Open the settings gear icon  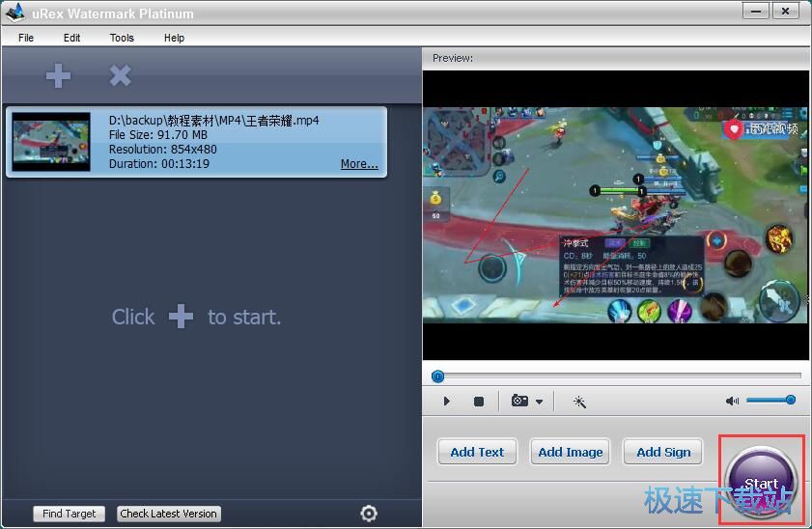(x=369, y=513)
